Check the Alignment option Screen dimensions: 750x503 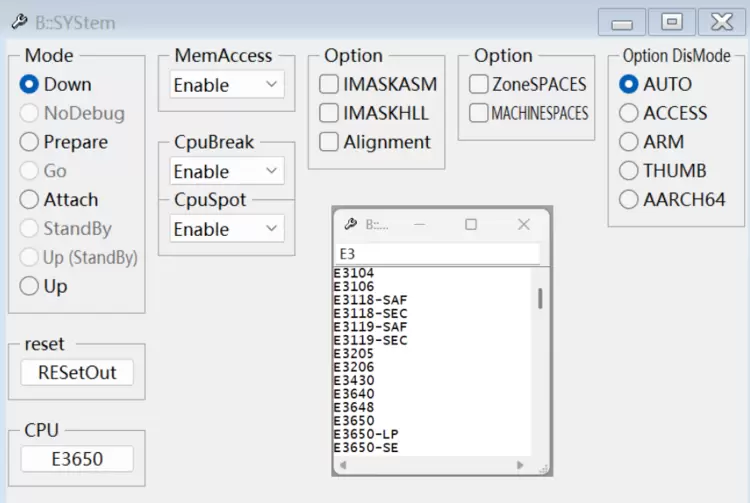[x=329, y=142]
